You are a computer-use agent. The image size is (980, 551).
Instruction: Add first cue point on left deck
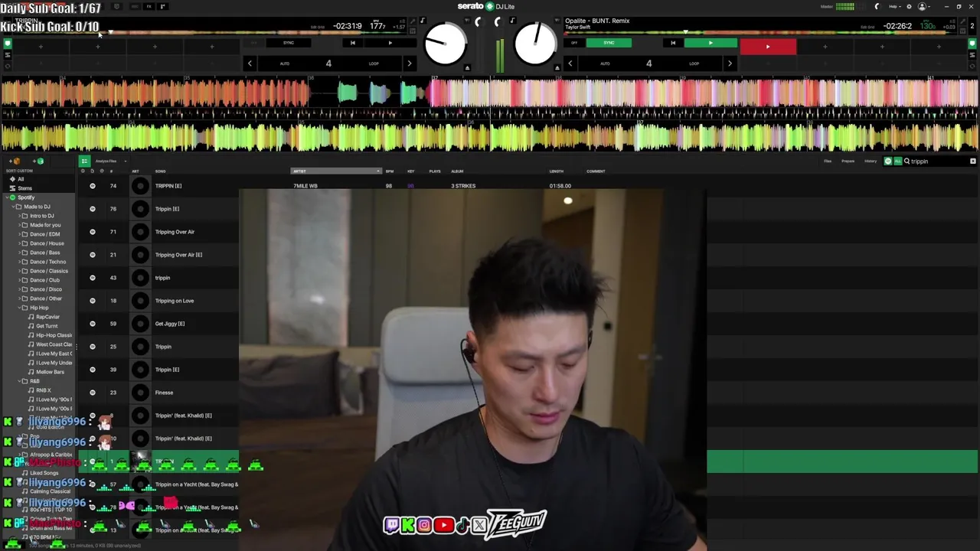[x=41, y=47]
